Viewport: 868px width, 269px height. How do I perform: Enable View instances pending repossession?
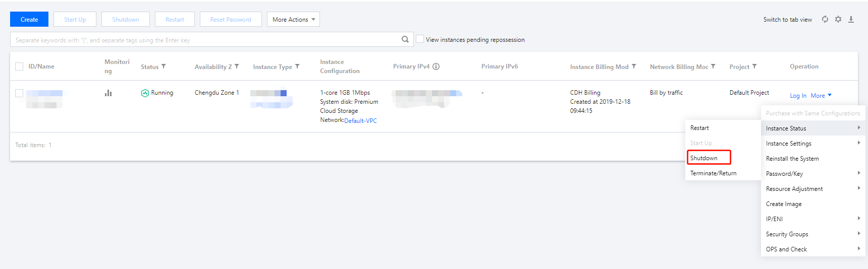tap(420, 39)
